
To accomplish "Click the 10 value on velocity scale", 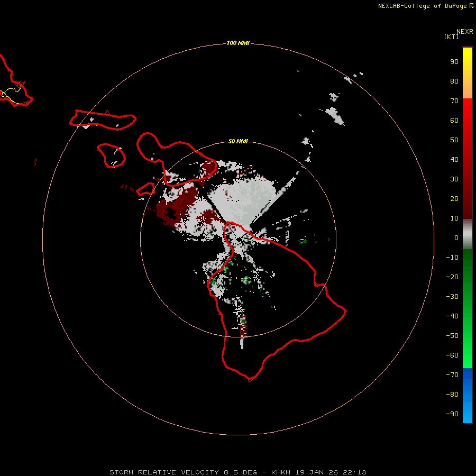I will [454, 218].
